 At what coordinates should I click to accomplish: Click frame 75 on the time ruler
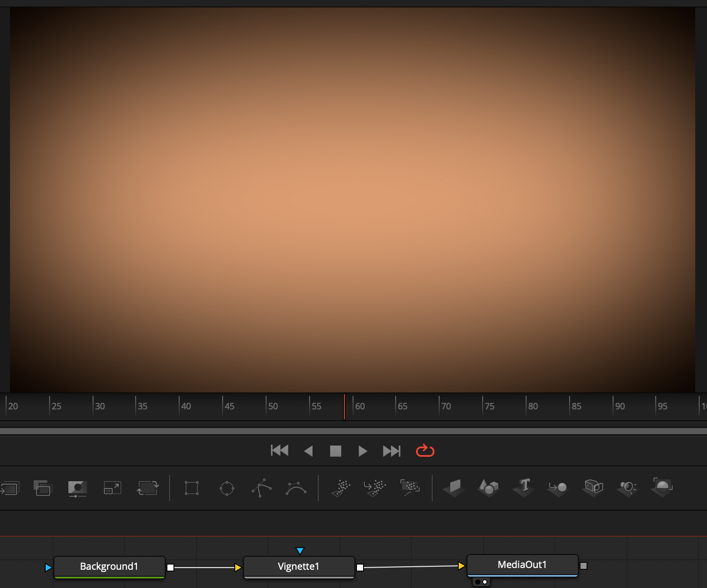coord(489,406)
